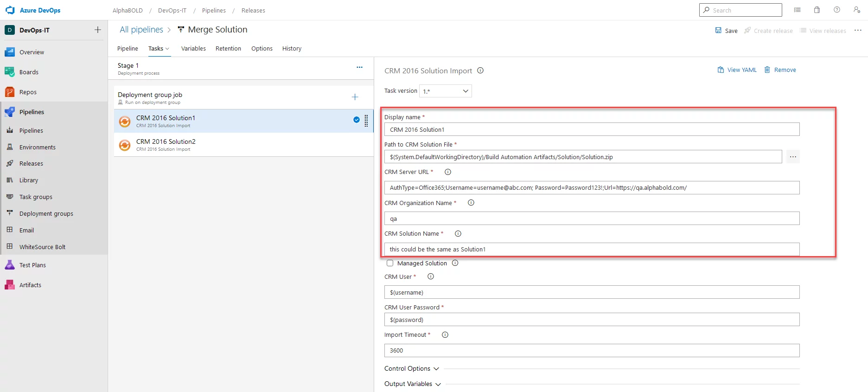Add a task to Deployment group job
Viewport: 868px width, 392px height.
point(355,97)
